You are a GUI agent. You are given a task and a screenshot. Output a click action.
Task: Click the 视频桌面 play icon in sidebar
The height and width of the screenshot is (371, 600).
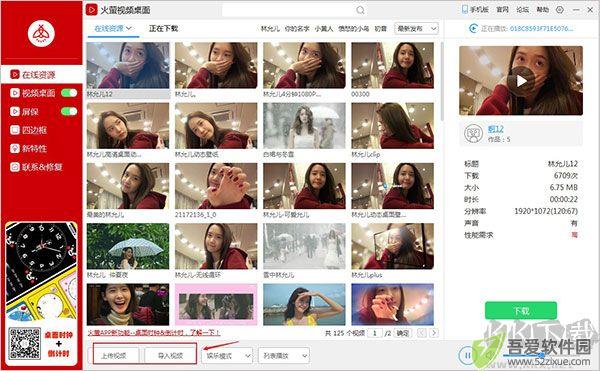tap(15, 93)
